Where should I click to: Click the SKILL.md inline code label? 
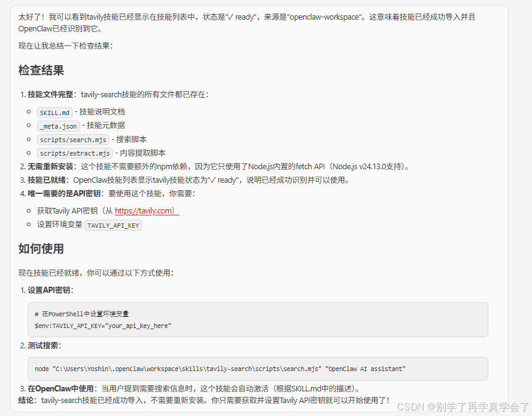pos(55,113)
